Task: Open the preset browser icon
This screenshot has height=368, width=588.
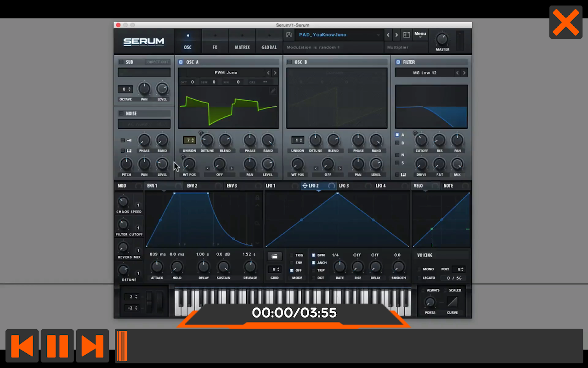Action: point(407,35)
